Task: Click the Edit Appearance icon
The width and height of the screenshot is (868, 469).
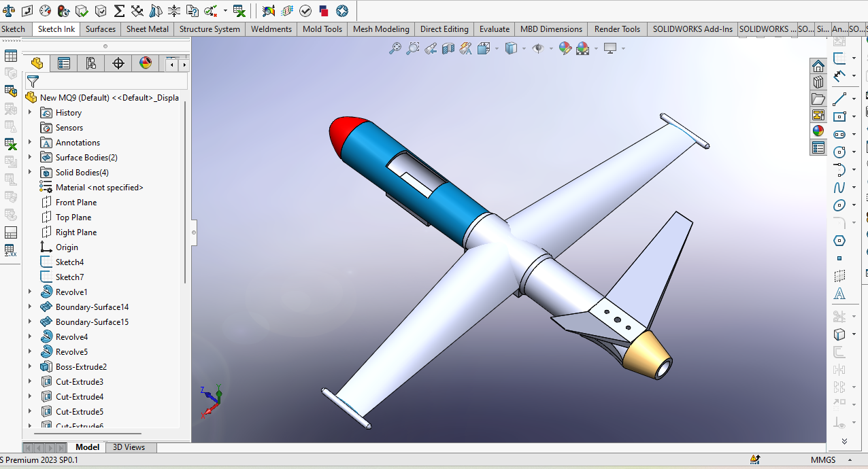Action: pyautogui.click(x=565, y=48)
